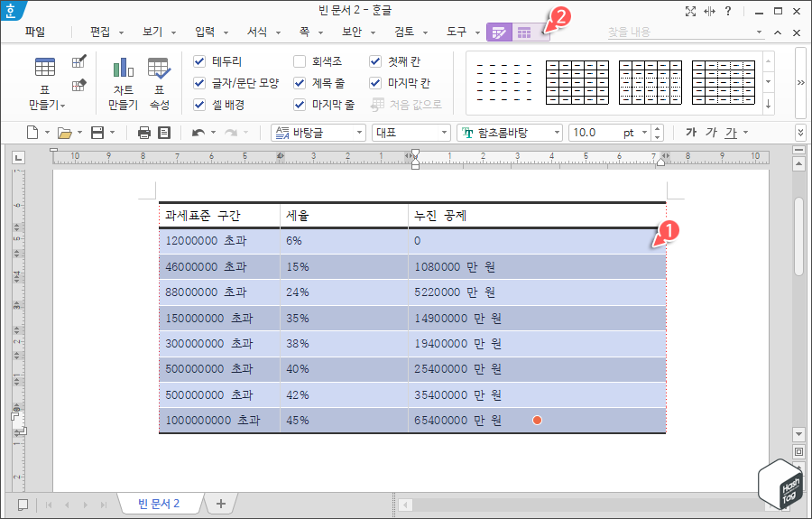The width and height of the screenshot is (812, 519).
Task: Expand the table style gallery arrow
Action: [x=768, y=104]
